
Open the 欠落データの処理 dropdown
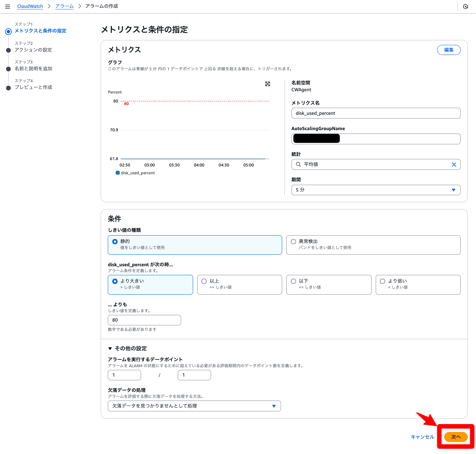click(x=194, y=406)
